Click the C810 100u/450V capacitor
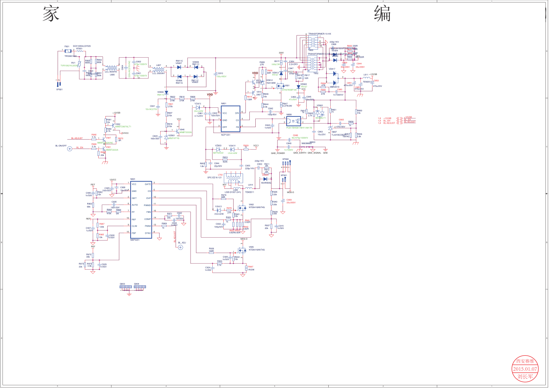Image resolution: width=554 pixels, height=392 pixels. click(x=215, y=74)
